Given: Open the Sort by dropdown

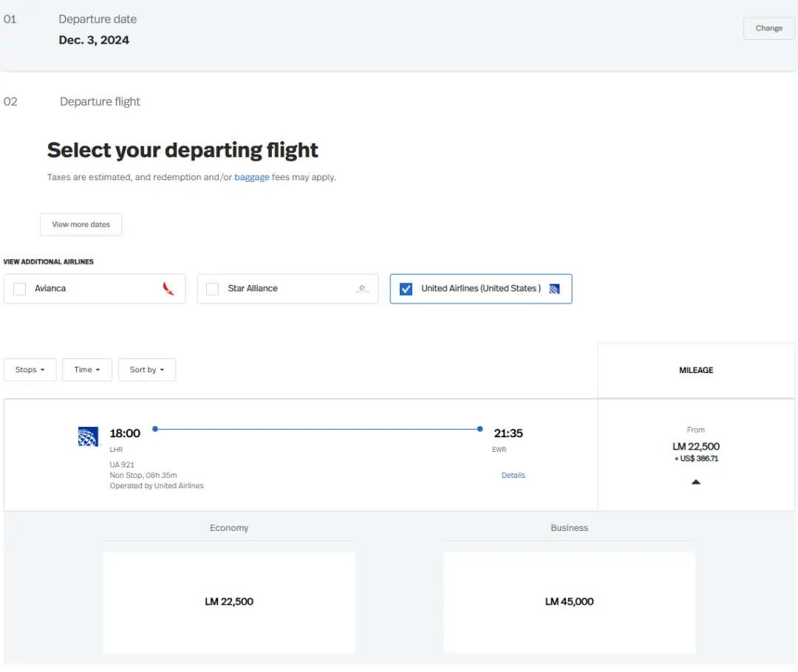Looking at the screenshot, I should (147, 370).
